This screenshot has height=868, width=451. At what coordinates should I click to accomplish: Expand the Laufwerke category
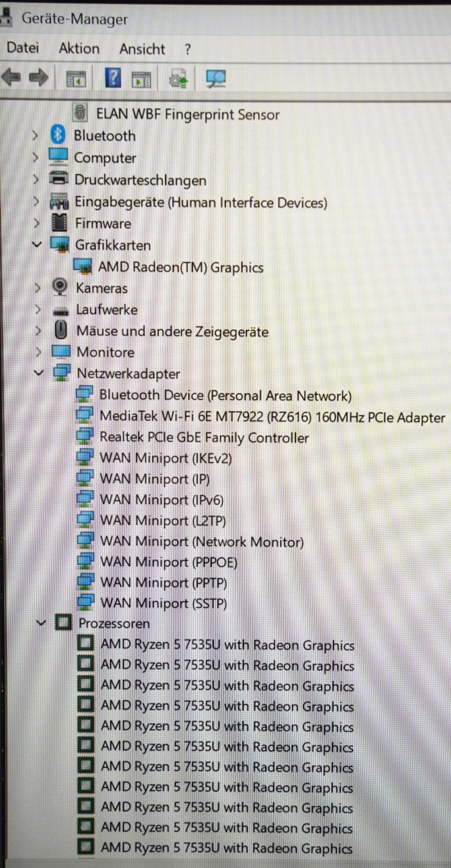point(38,309)
